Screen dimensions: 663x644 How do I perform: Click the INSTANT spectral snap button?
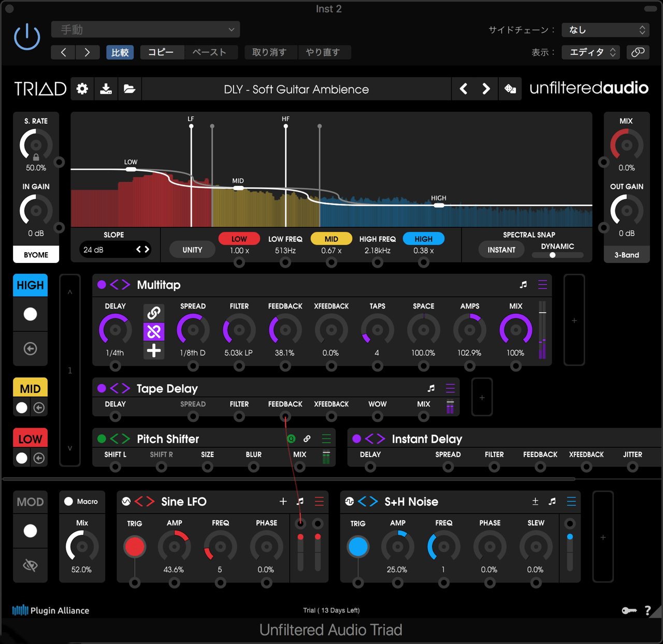point(501,250)
